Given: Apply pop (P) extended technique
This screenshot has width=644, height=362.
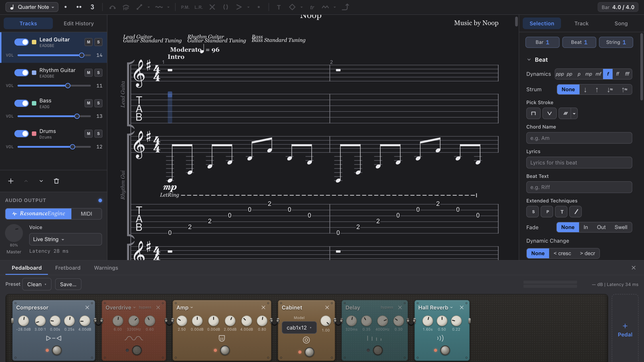Looking at the screenshot, I should click(x=547, y=212).
